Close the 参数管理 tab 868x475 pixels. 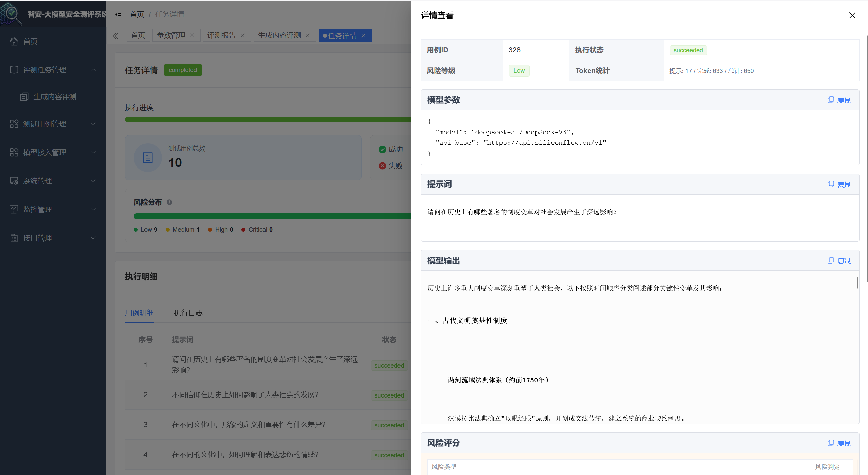point(192,35)
